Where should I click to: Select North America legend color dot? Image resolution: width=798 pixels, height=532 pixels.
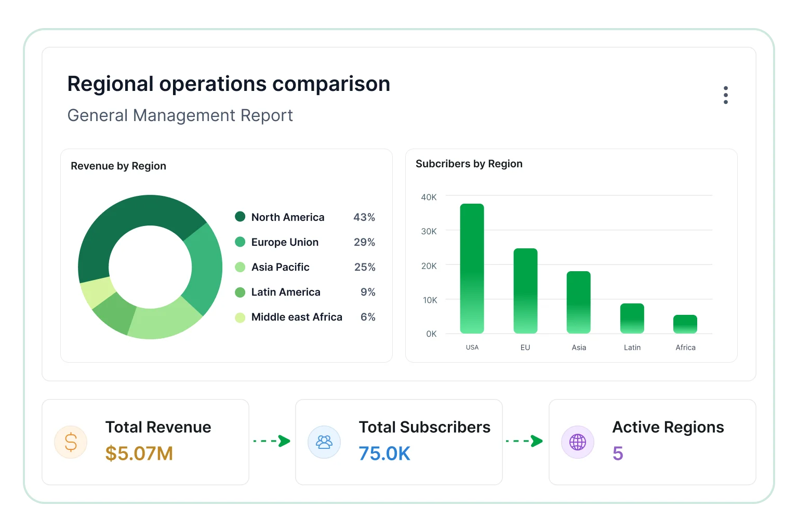click(x=240, y=217)
